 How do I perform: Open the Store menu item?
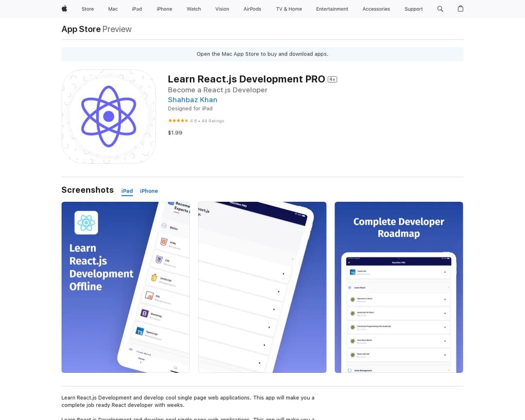87,9
